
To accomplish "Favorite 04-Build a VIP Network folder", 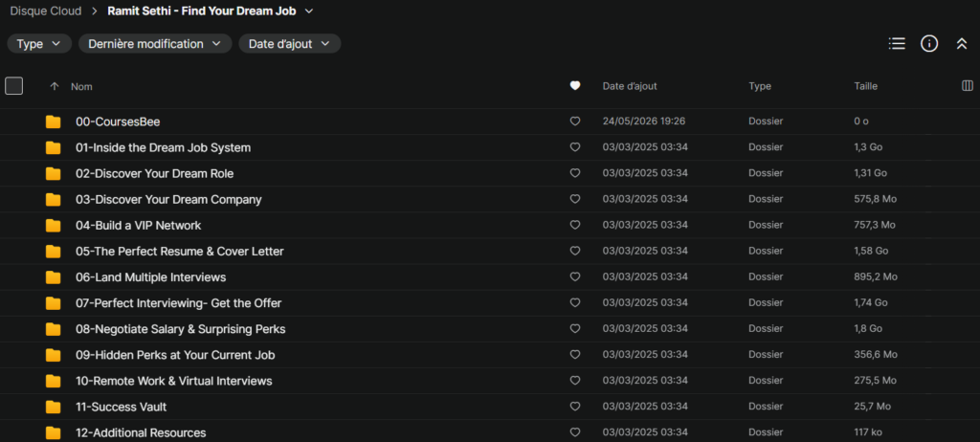I will tap(575, 225).
